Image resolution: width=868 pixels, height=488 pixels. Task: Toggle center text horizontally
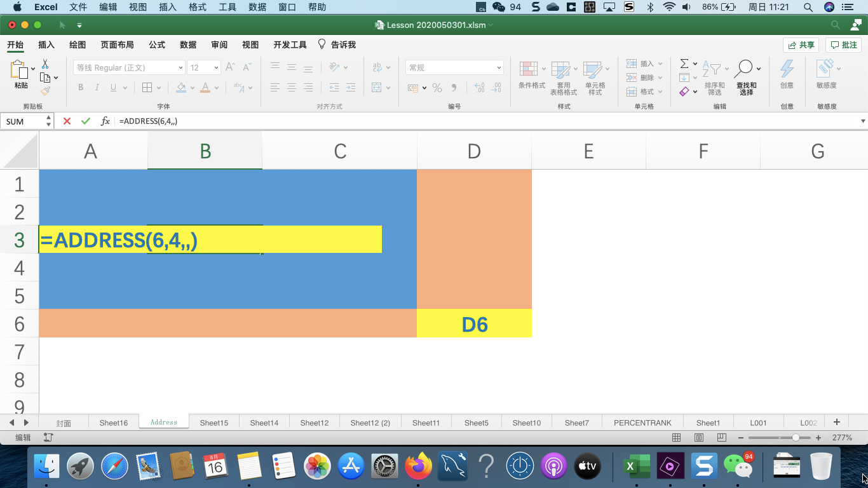point(292,88)
